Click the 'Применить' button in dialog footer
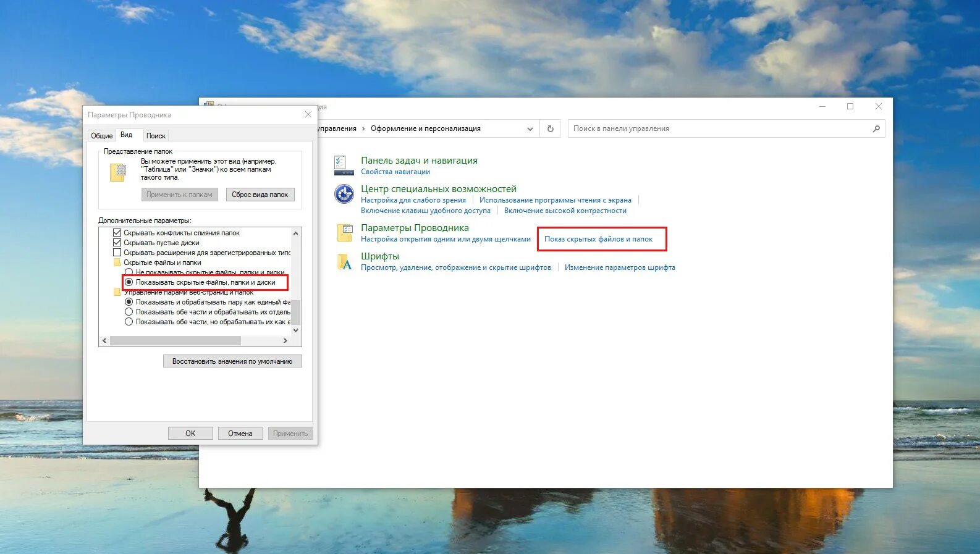 coord(290,434)
